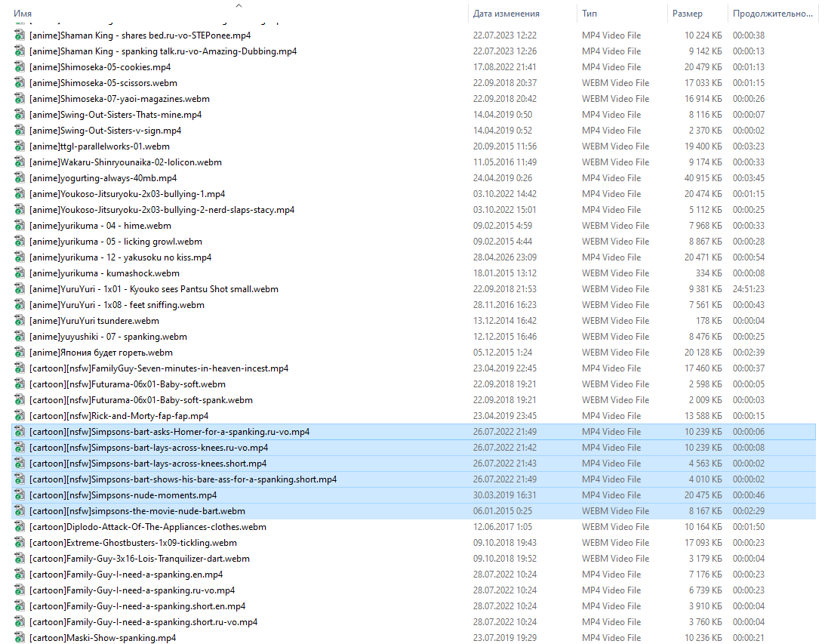
Task: Click the date 20.09.2015 11:56
Action: [504, 146]
